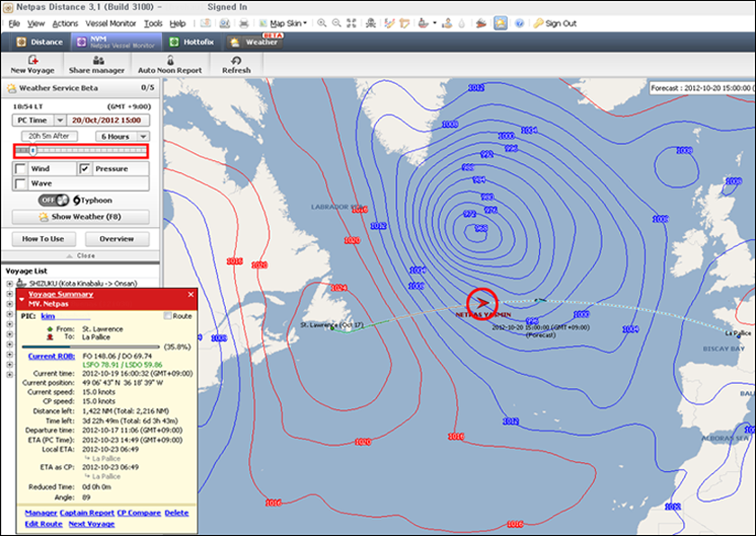Click the red vessel icon in the toolbar
Viewport: 756px width, 536px height.
click(481, 23)
